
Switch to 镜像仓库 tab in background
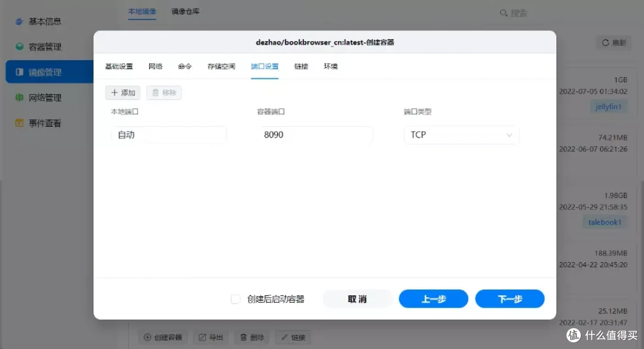(x=185, y=11)
